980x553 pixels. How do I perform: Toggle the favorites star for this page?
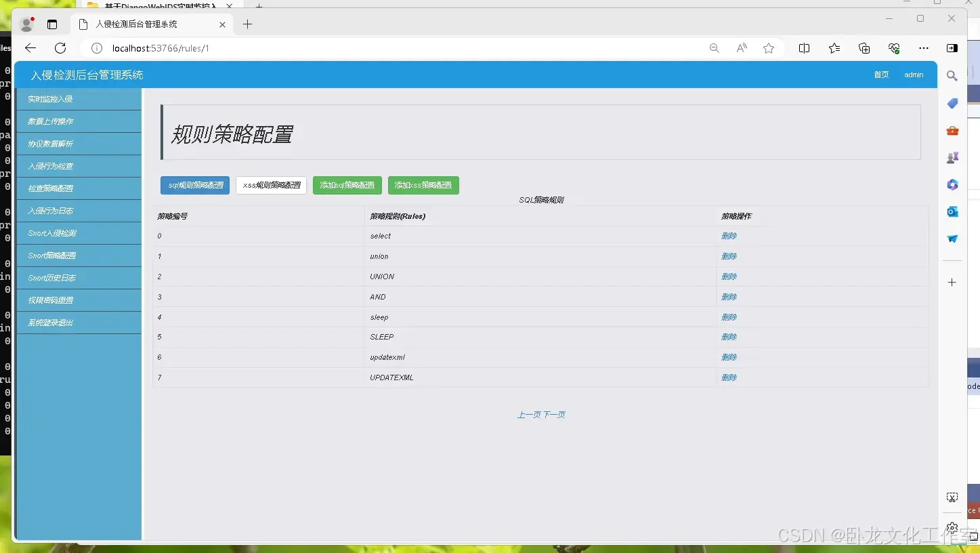(x=769, y=48)
